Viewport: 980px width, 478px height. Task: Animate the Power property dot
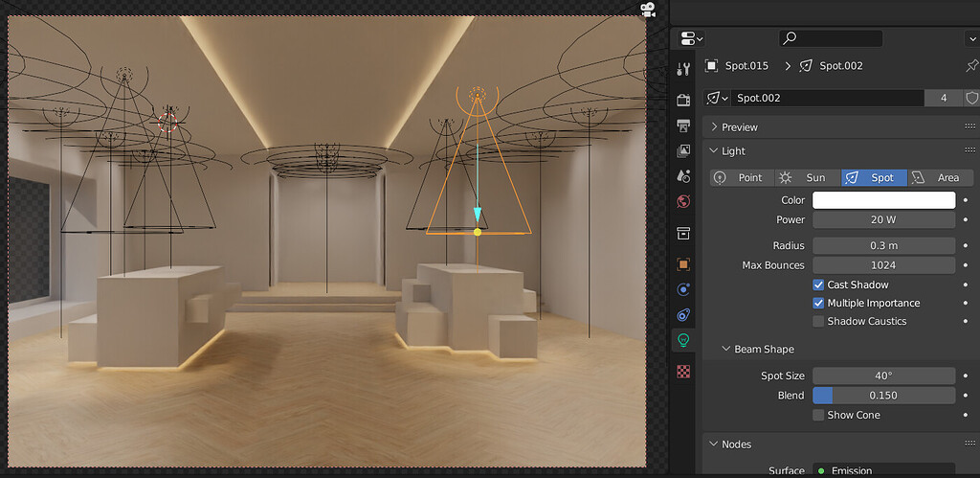tap(966, 219)
